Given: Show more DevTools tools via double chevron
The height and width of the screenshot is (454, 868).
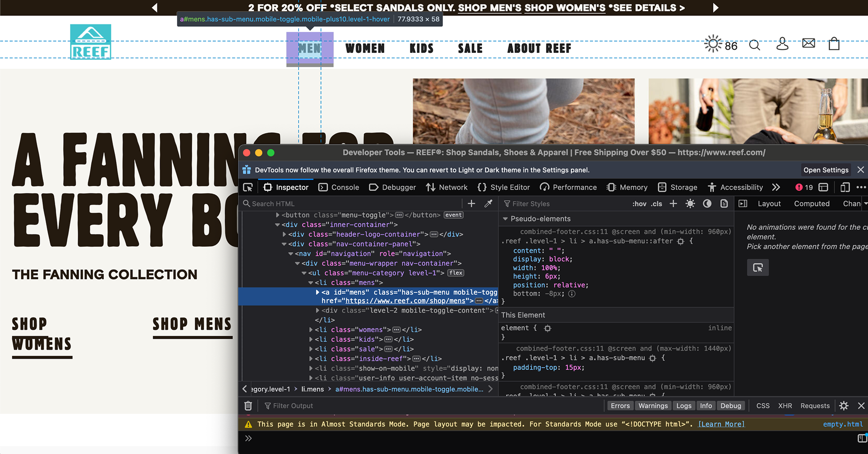Looking at the screenshot, I should [776, 187].
